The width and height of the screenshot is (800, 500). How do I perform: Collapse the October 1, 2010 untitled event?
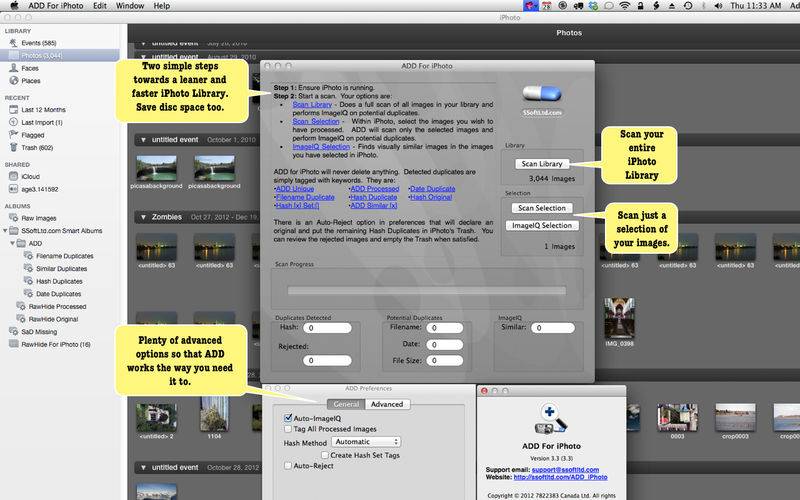[143, 139]
